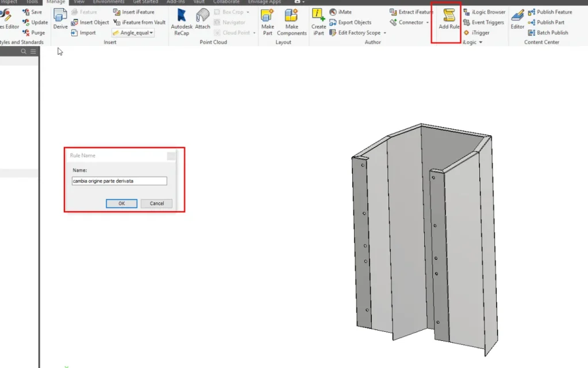588x368 pixels.
Task: Click the iTrigger command
Action: click(476, 33)
